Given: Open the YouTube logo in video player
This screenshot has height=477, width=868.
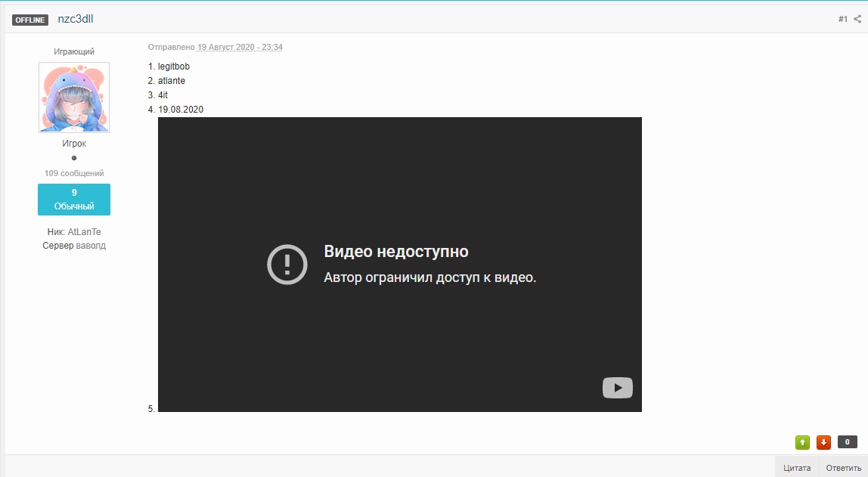Looking at the screenshot, I should [x=617, y=388].
